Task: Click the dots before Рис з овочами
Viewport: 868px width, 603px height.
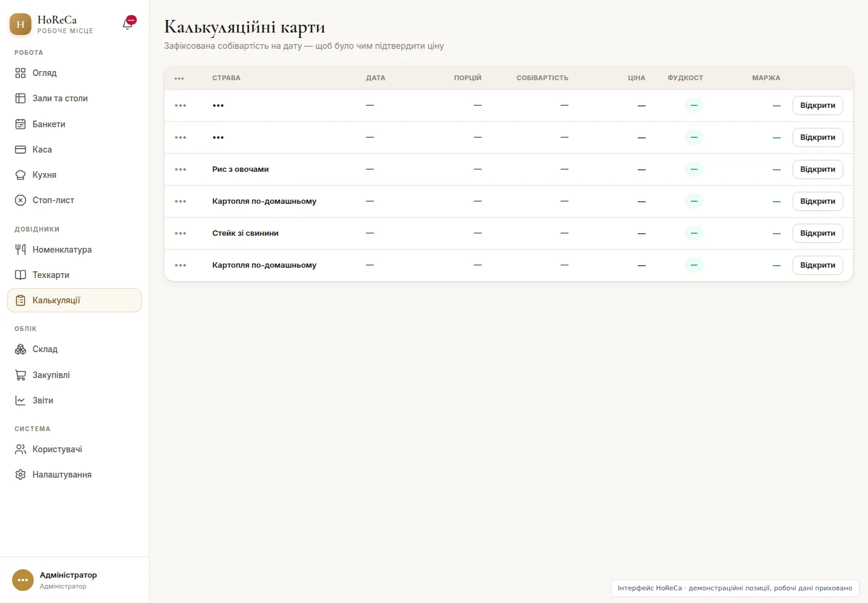Action: coord(180,169)
